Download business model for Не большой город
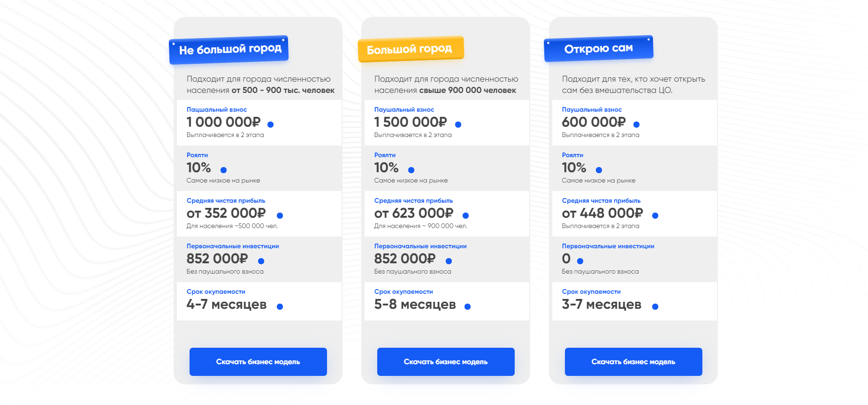Viewport: 868px width, 405px height. pyautogui.click(x=258, y=361)
